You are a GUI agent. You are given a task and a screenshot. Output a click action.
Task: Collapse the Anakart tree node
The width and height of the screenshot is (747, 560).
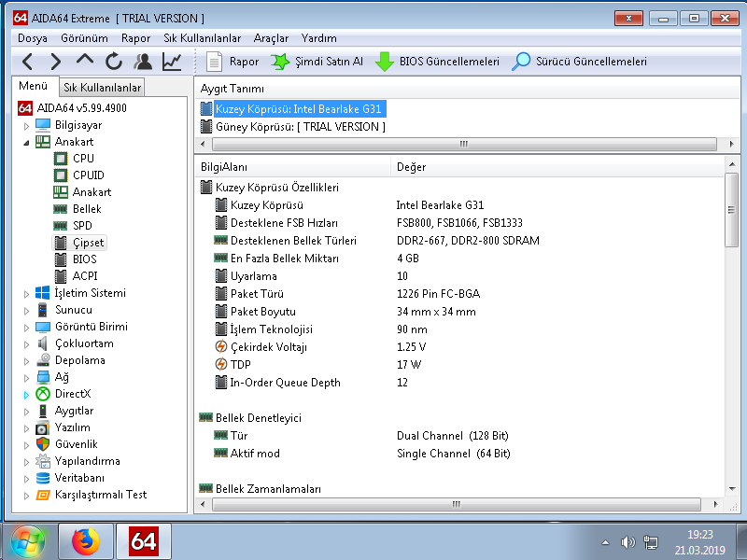27,143
